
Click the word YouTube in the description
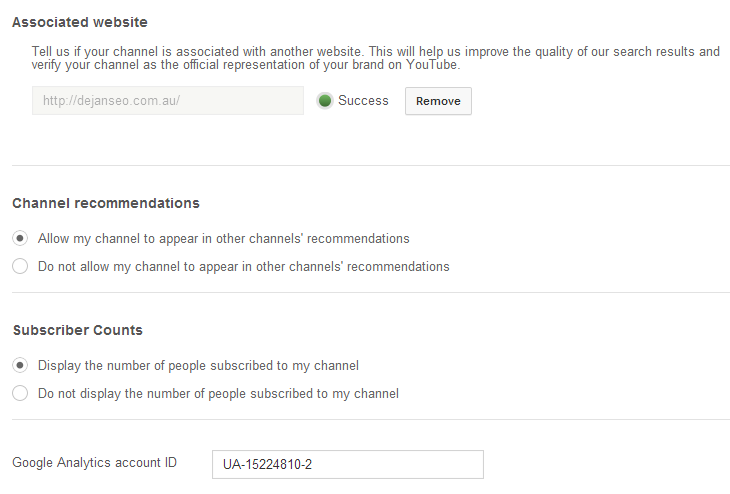[433, 65]
